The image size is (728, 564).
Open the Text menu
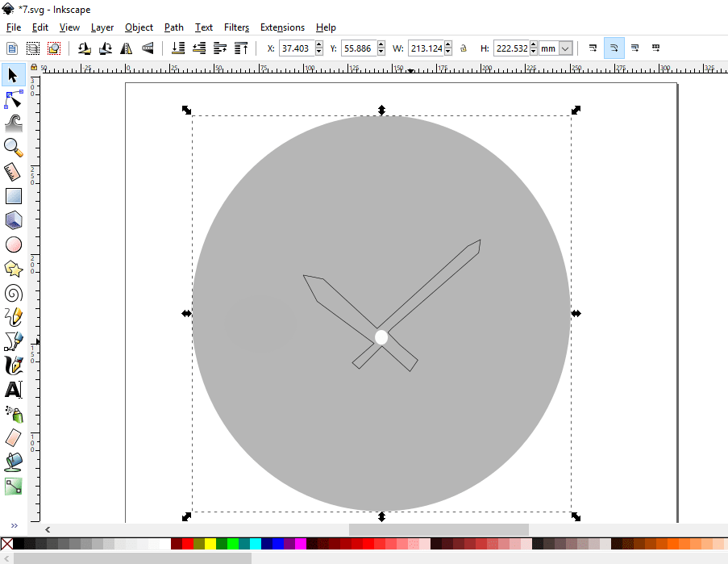[x=203, y=27]
